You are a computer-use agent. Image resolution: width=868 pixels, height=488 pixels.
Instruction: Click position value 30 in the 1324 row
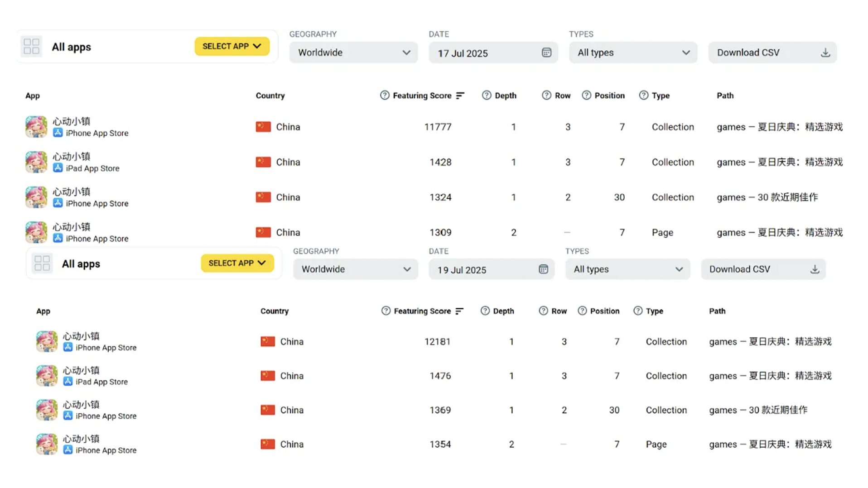[x=619, y=197]
